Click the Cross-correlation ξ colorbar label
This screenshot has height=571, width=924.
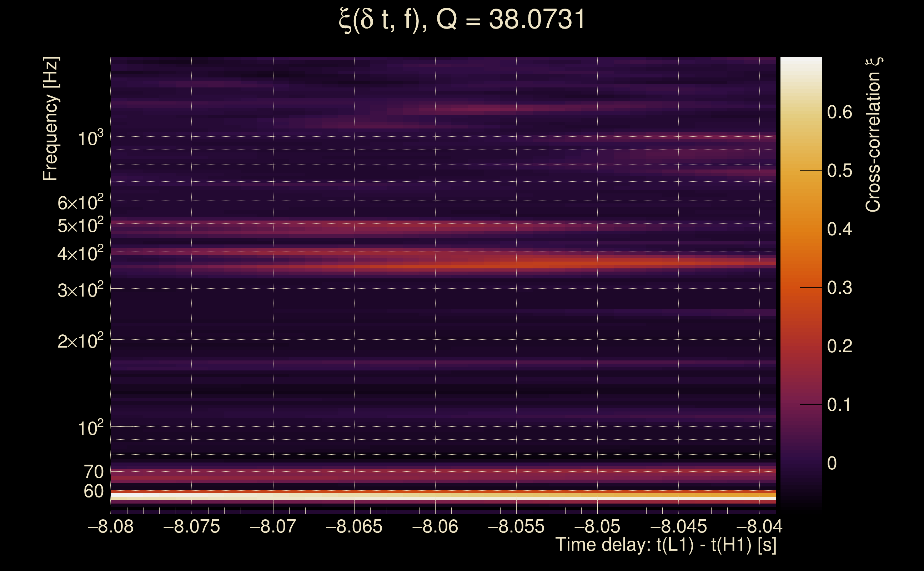click(x=873, y=135)
